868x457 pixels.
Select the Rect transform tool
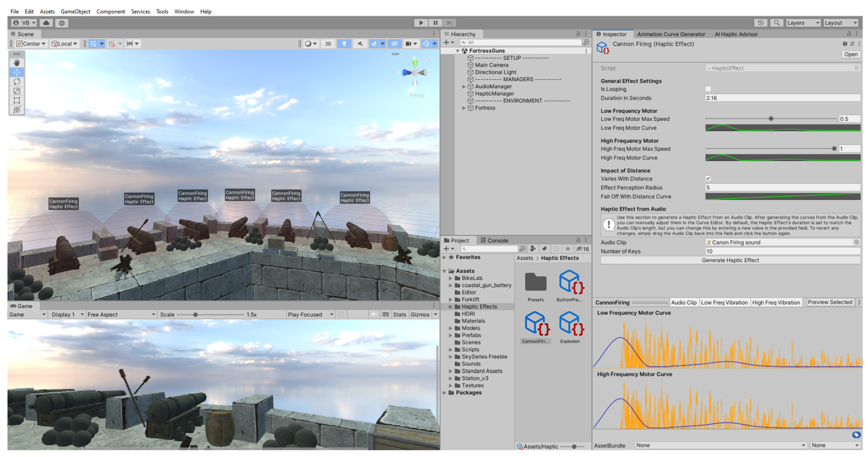click(x=17, y=100)
